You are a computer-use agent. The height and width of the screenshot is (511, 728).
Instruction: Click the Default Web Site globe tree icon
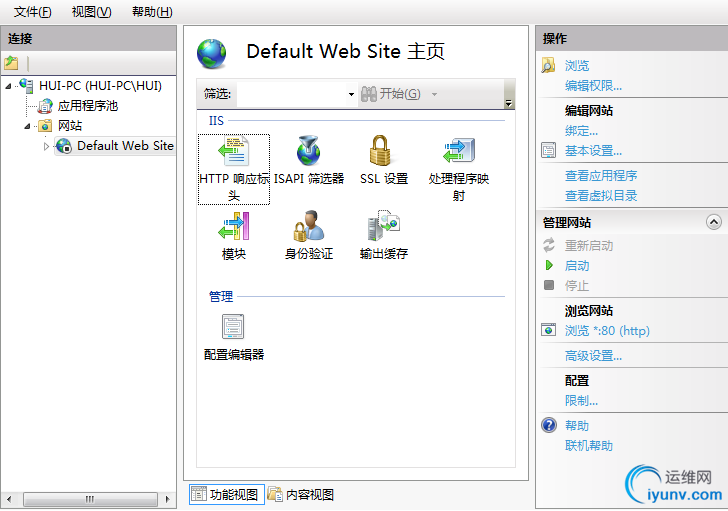coord(64,146)
